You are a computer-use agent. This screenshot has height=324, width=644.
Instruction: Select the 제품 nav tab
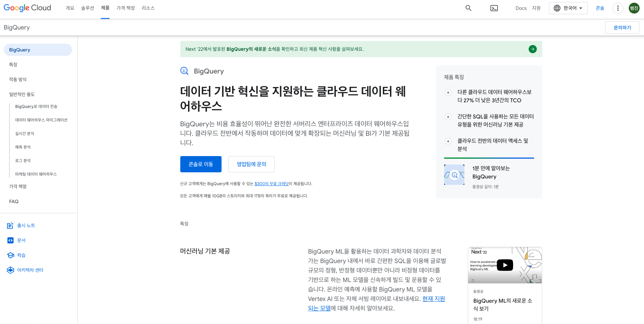105,8
